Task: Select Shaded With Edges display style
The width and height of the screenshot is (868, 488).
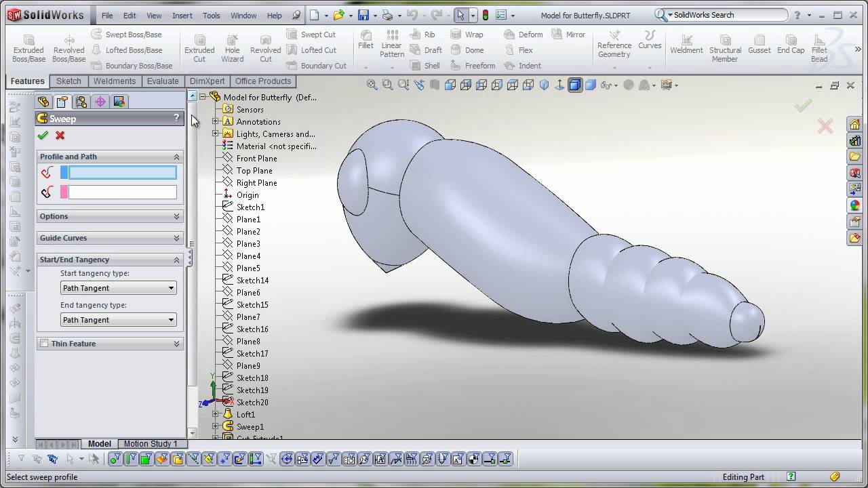Action: coord(575,85)
